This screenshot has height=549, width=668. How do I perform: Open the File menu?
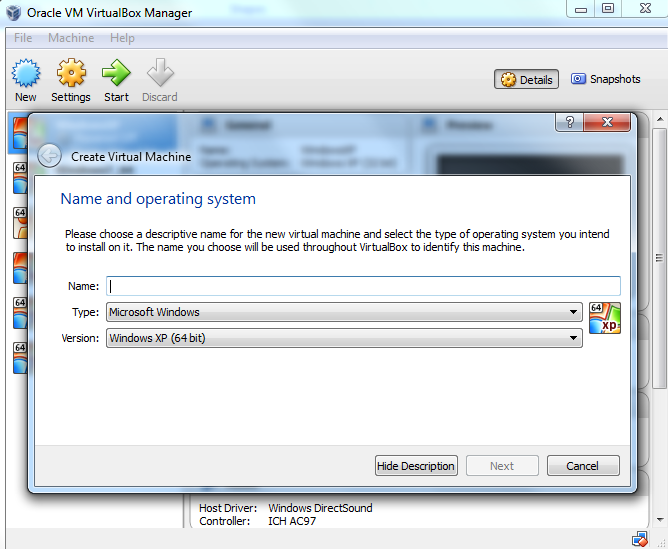(23, 38)
